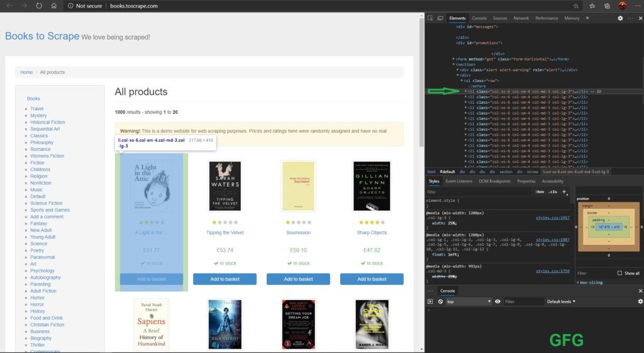Image resolution: width=644 pixels, height=353 pixels.
Task: Open the favorites list icon
Action: (x=592, y=6)
